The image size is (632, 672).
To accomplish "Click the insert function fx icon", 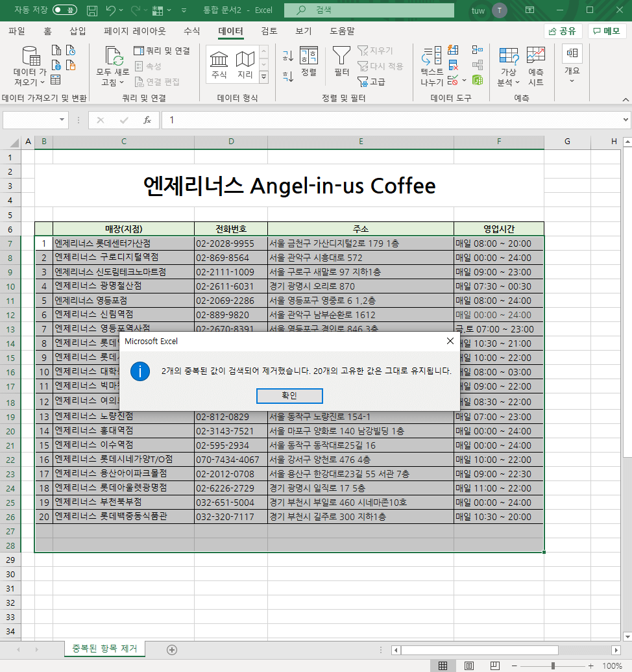I will 147,120.
